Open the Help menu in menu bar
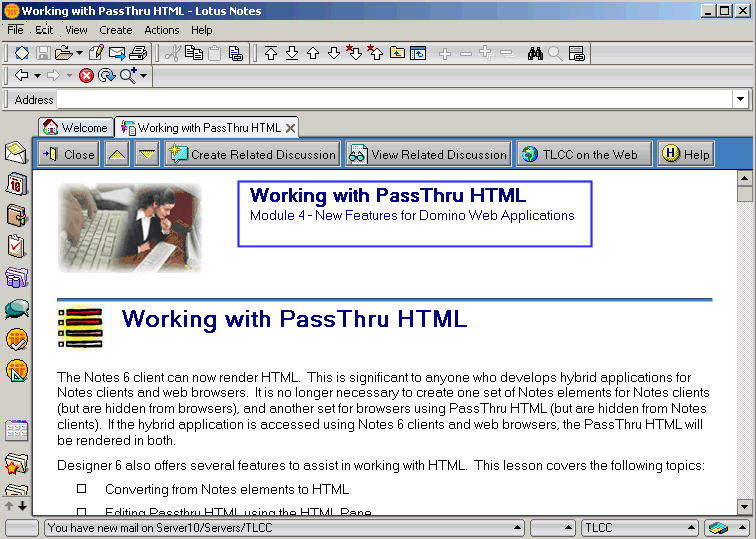The image size is (756, 539). (202, 30)
